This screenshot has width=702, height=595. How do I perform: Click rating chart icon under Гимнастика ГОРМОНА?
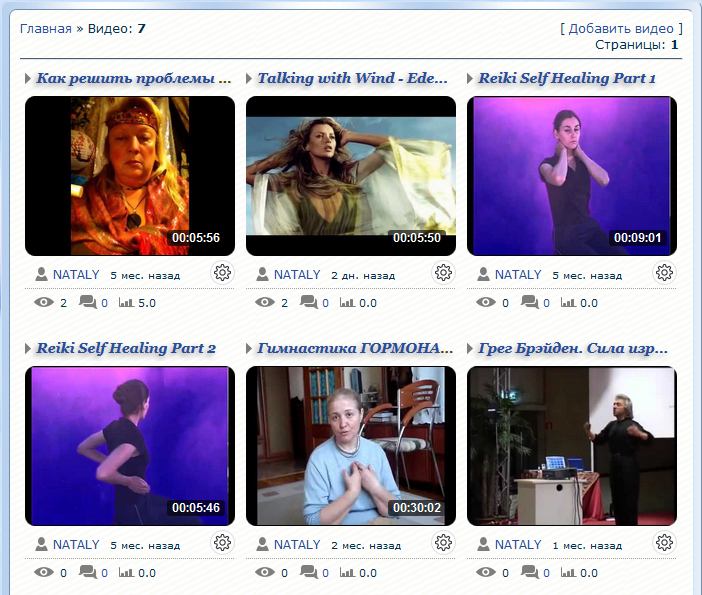pyautogui.click(x=347, y=573)
